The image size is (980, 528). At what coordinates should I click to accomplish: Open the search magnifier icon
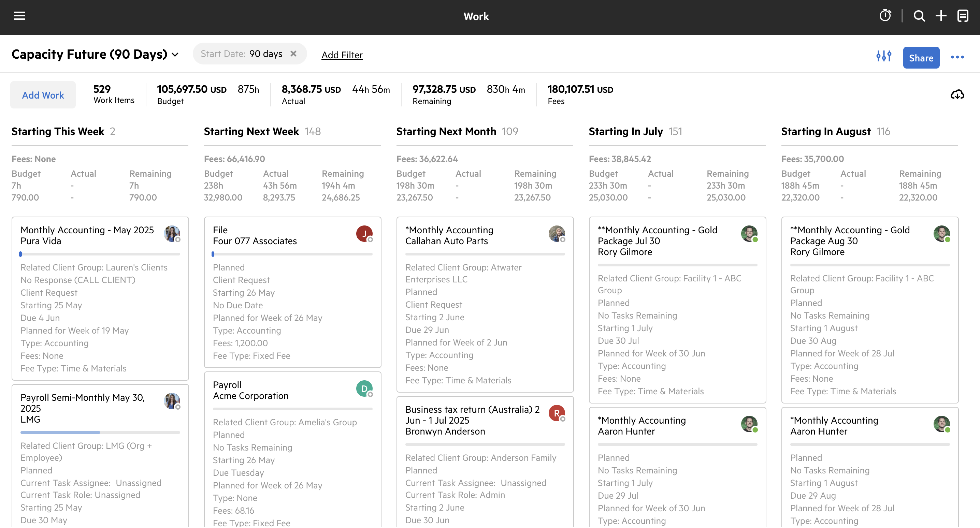point(919,16)
